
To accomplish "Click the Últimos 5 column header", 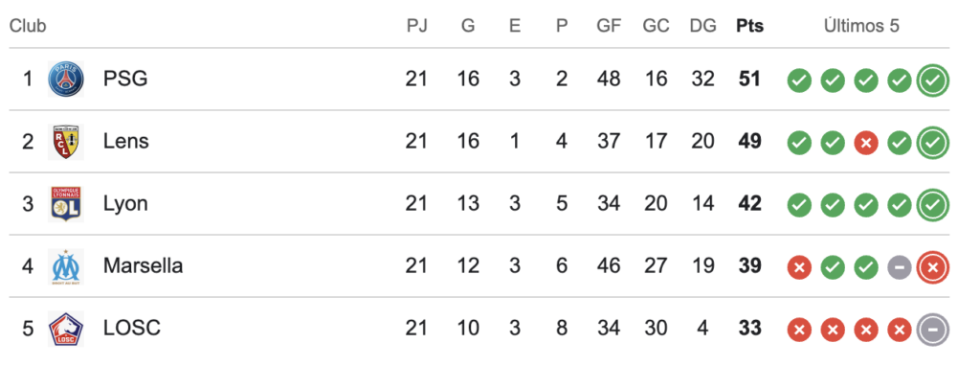I will (x=861, y=26).
